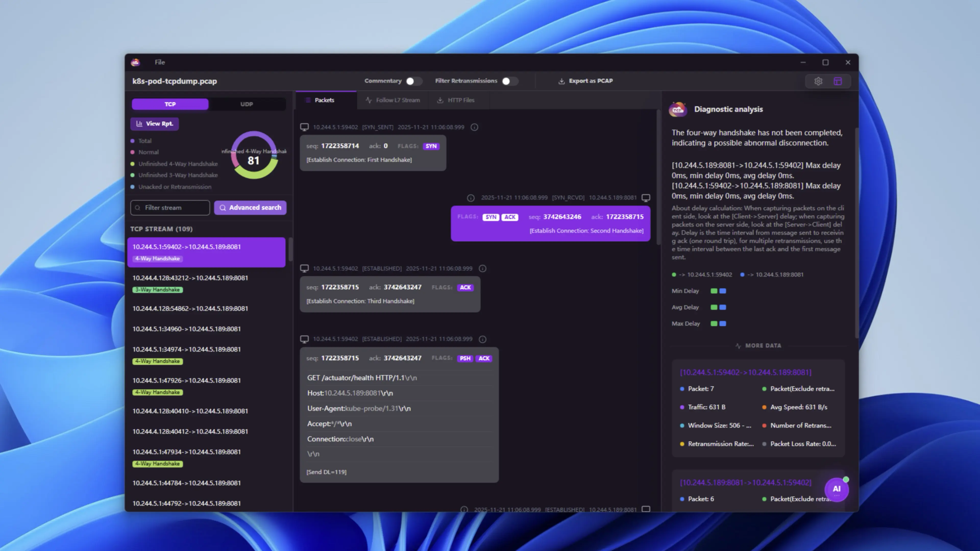The width and height of the screenshot is (980, 551).
Task: Click the Export as PCAP download icon
Action: coord(561,81)
